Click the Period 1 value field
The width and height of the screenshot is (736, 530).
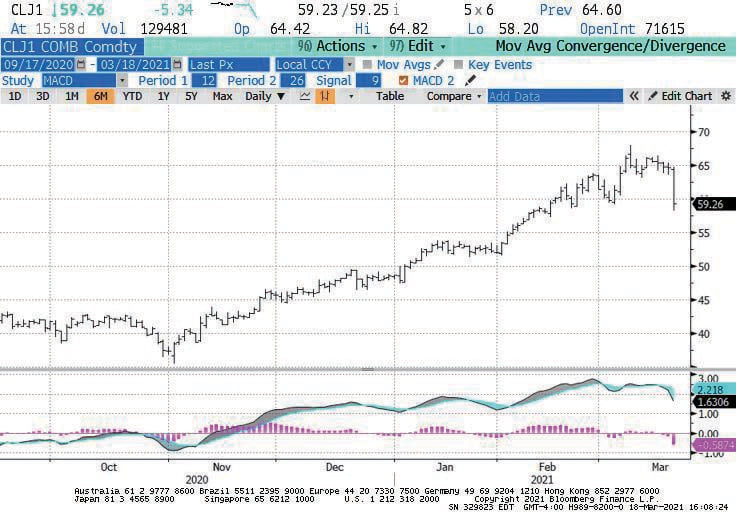pos(205,81)
